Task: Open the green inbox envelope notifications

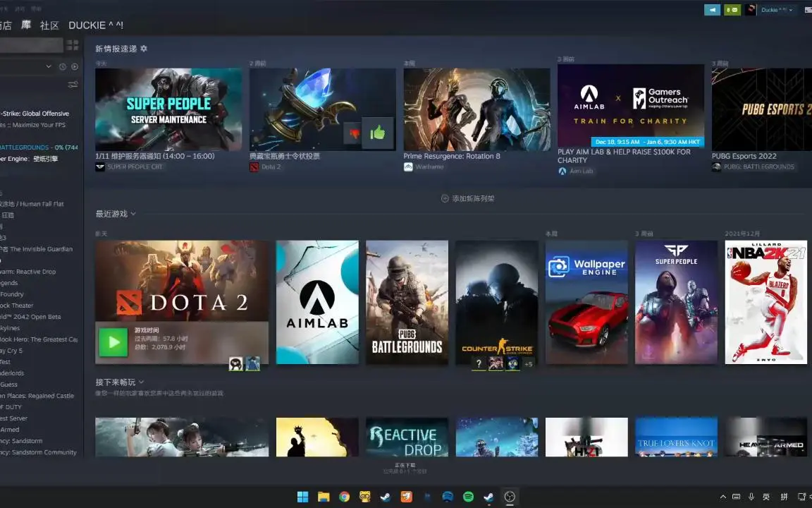Action: (x=732, y=10)
